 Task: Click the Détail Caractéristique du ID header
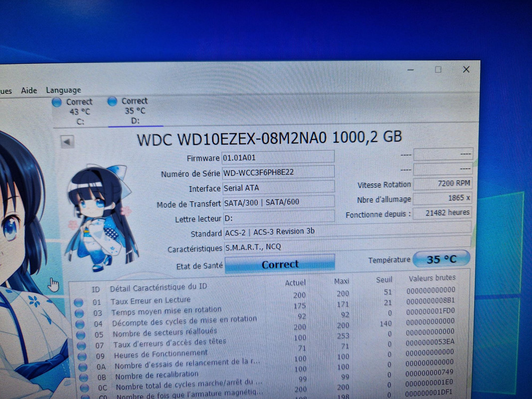coord(158,288)
